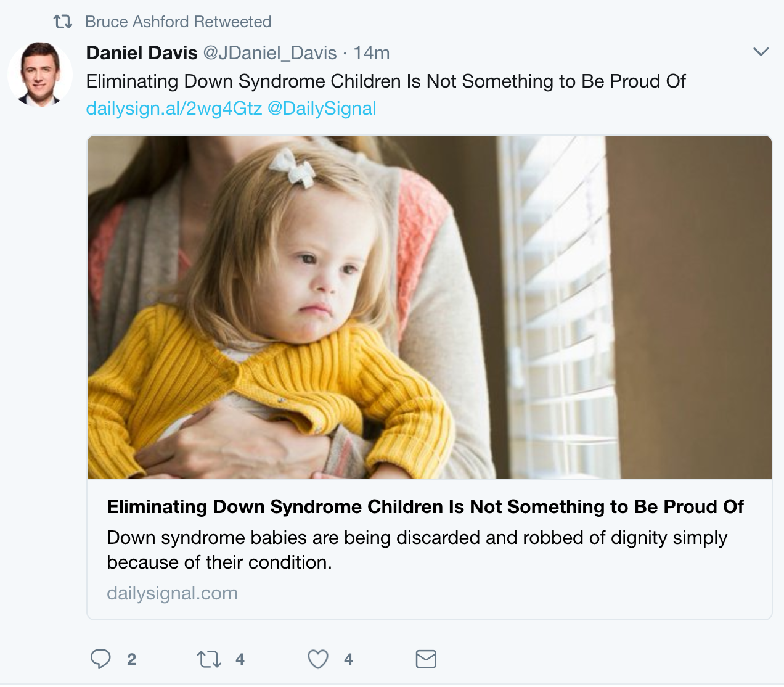Open Daniel Davis's profile avatar

[x=41, y=74]
